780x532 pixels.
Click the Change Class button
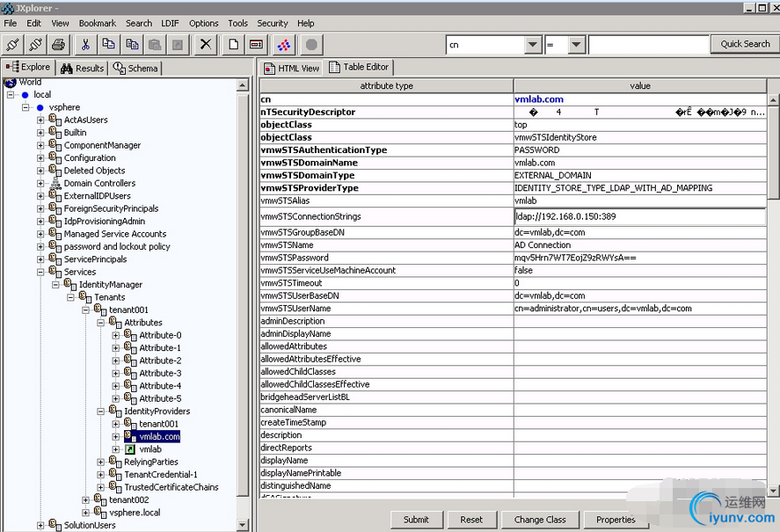(540, 520)
